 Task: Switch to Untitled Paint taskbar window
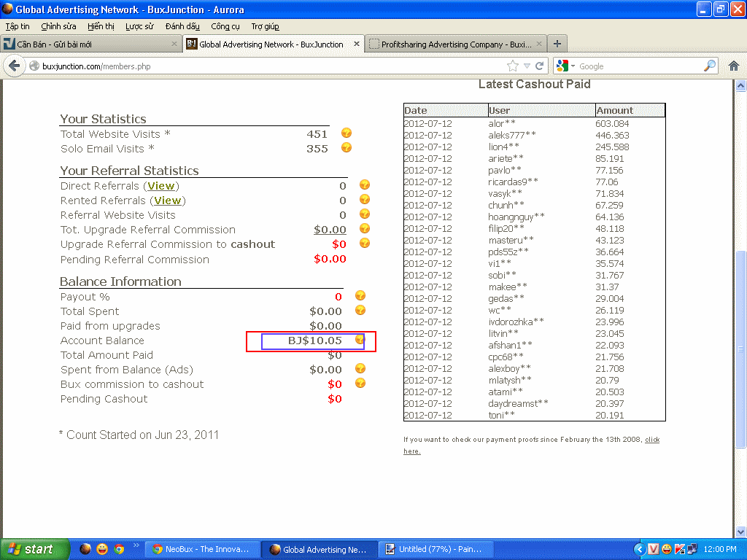click(x=435, y=549)
